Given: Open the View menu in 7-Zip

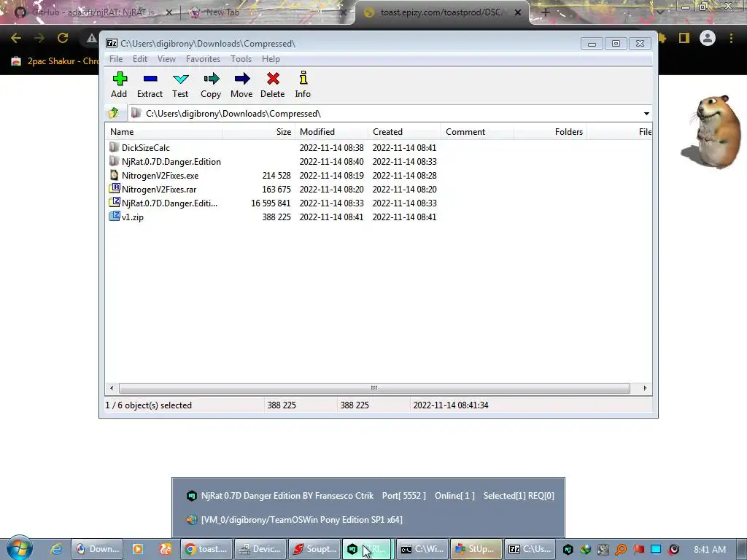Looking at the screenshot, I should (x=166, y=59).
